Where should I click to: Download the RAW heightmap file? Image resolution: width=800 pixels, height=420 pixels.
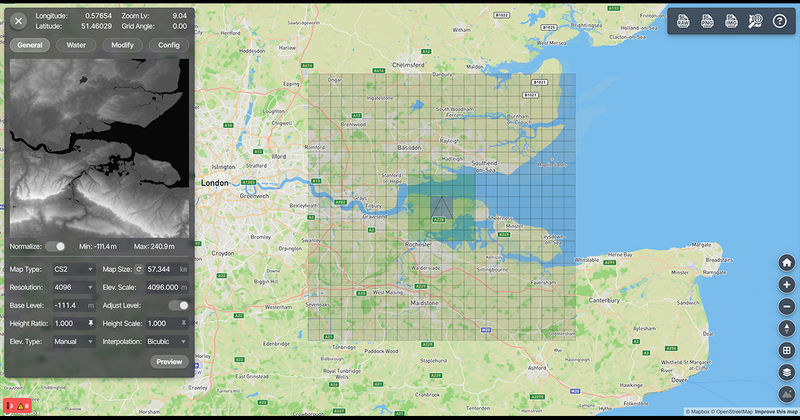click(686, 21)
